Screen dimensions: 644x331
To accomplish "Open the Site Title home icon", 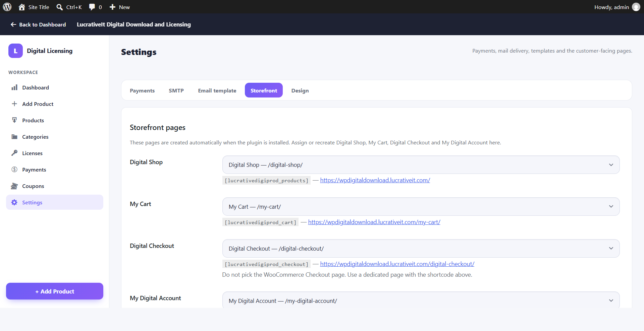I will [22, 7].
